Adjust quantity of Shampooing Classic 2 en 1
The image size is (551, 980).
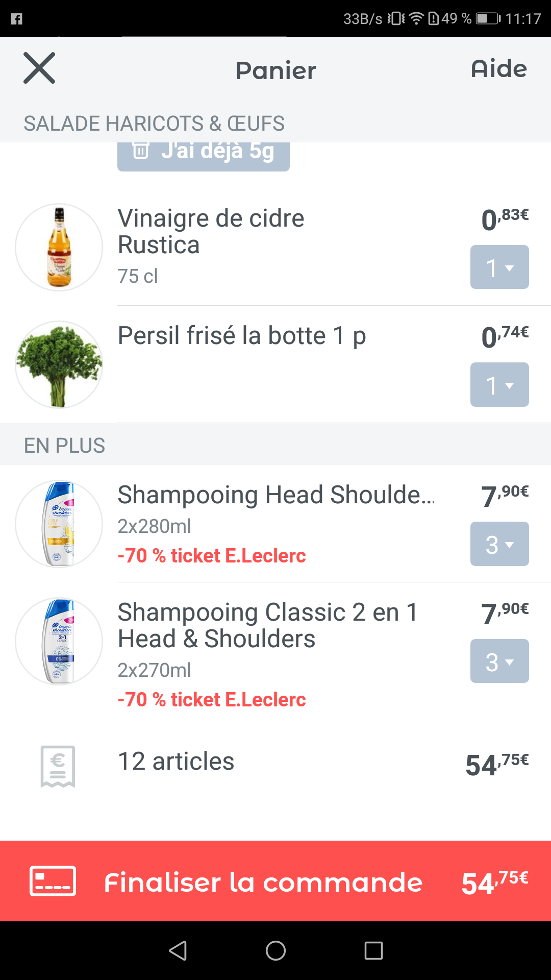[499, 661]
